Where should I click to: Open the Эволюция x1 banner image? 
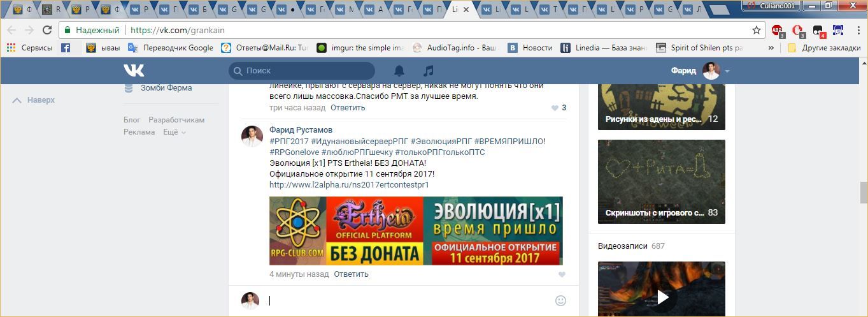tap(416, 230)
